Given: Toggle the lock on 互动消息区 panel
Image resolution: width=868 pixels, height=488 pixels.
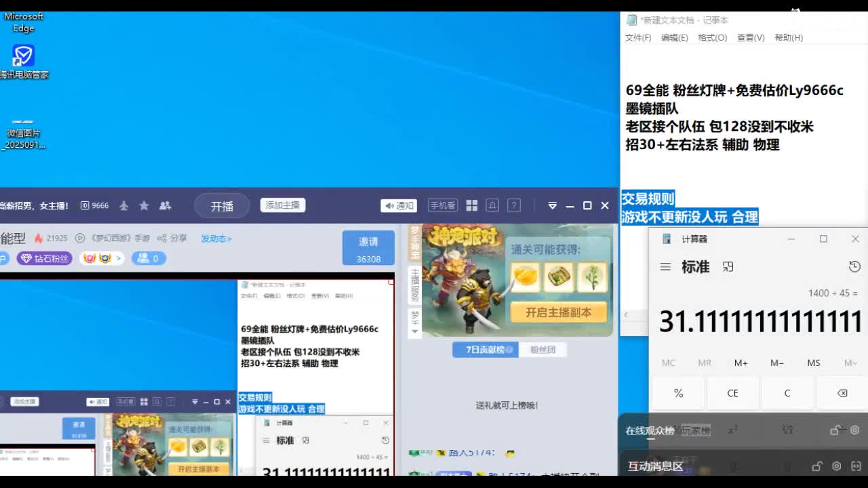Looking at the screenshot, I should (x=817, y=466).
